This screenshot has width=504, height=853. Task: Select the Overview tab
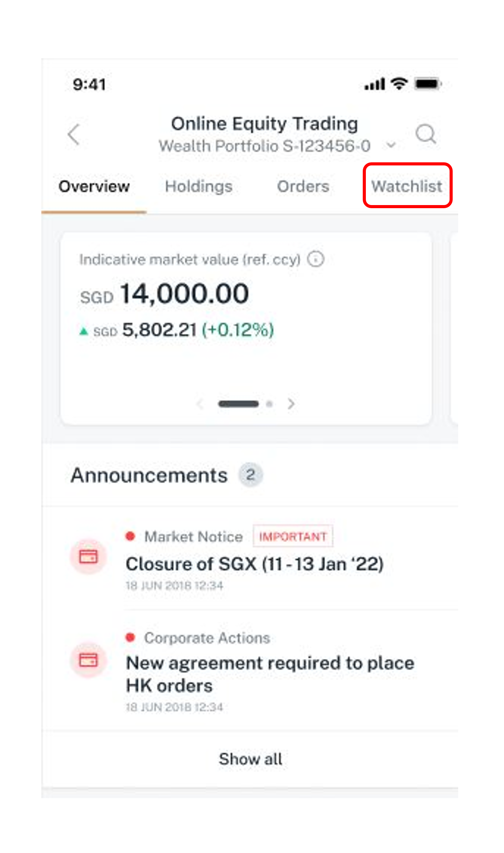[x=94, y=186]
